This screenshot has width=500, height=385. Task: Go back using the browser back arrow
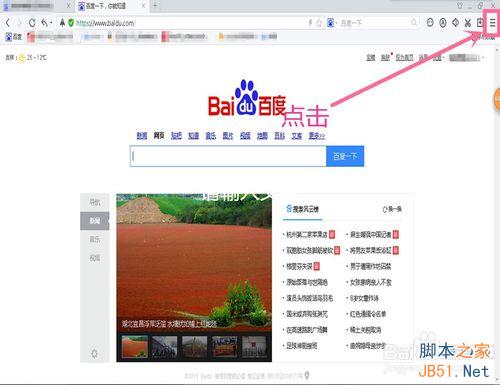point(8,23)
